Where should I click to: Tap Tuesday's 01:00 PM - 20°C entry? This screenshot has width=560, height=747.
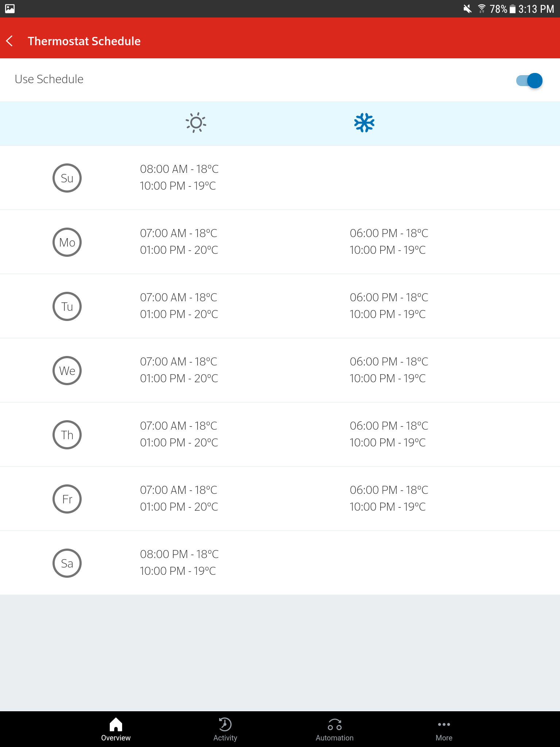[x=179, y=314]
